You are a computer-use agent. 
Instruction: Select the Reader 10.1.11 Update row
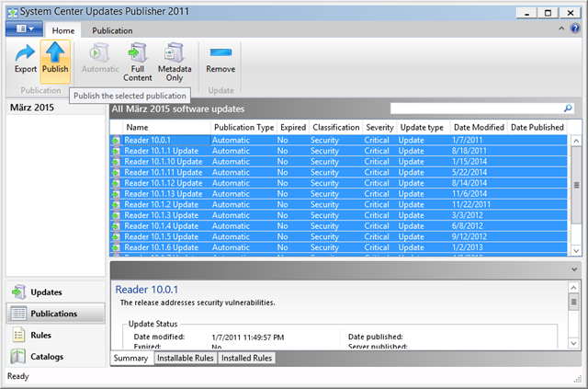pos(339,172)
